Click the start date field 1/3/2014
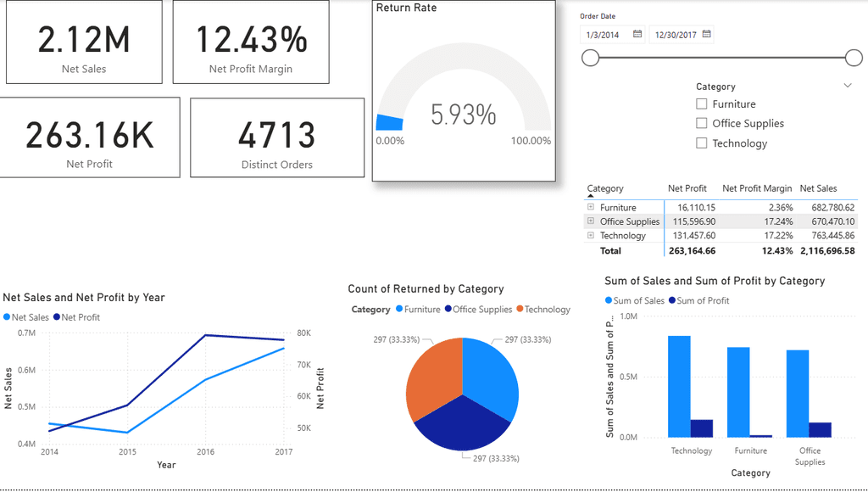The height and width of the screenshot is (492, 868). [x=612, y=34]
